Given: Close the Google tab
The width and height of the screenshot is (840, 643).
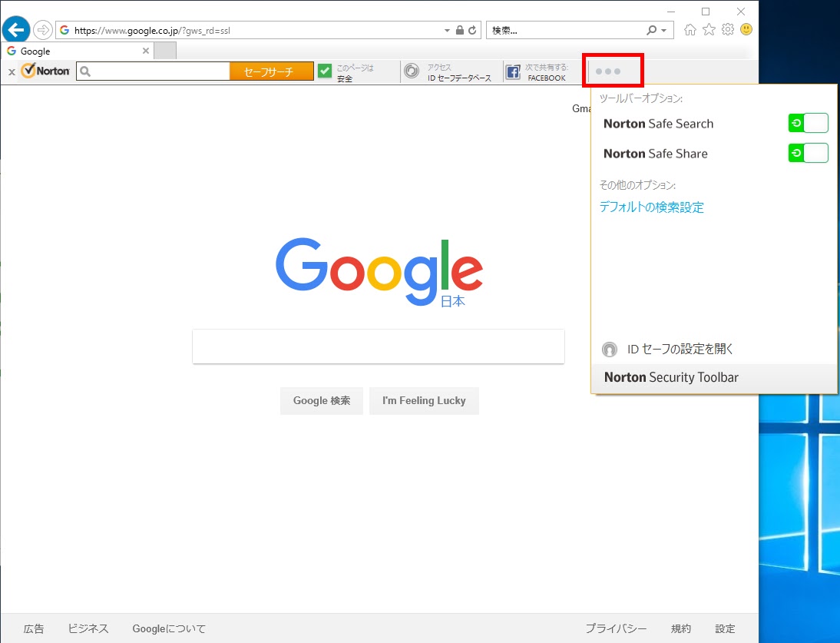Looking at the screenshot, I should 146,51.
